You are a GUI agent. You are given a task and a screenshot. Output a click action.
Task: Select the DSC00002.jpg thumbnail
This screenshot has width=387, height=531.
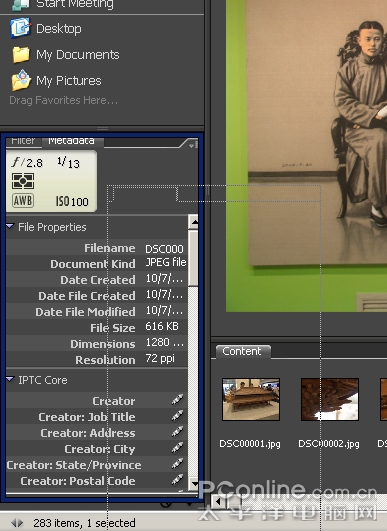330,400
